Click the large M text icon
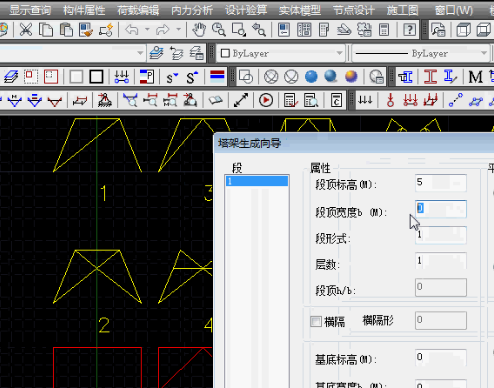The height and width of the screenshot is (388, 494). (x=475, y=77)
